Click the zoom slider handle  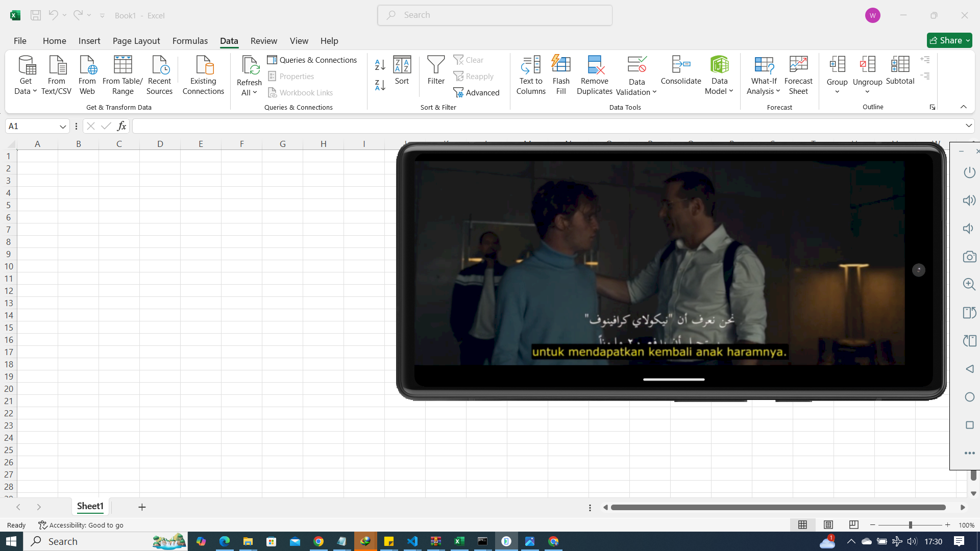click(x=910, y=524)
